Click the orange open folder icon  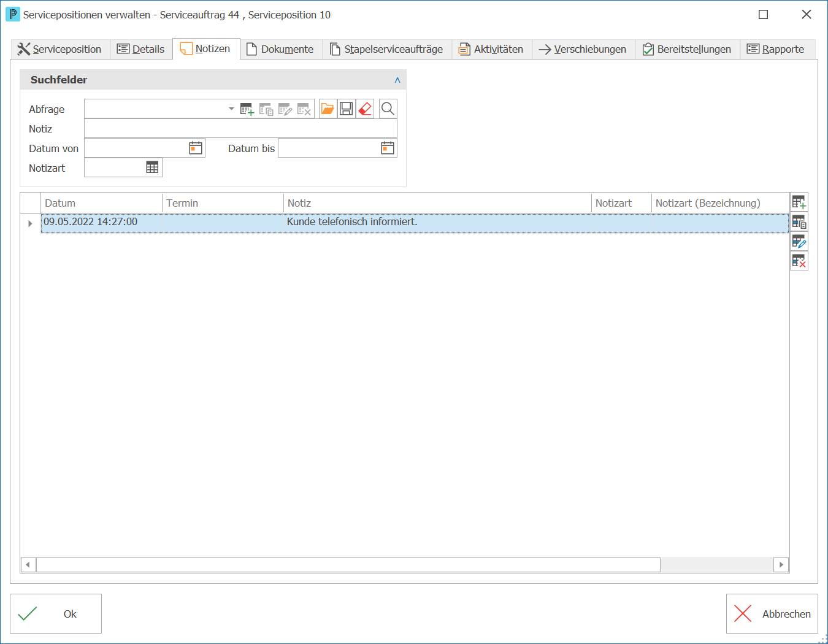[328, 109]
